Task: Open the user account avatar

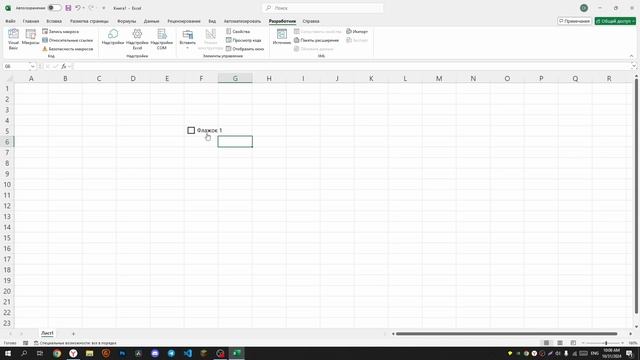Action: (584, 8)
